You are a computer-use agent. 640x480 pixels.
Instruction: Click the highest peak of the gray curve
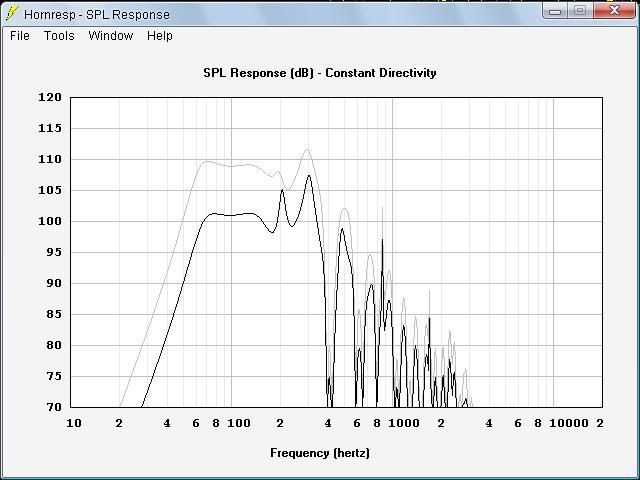pyautogui.click(x=307, y=150)
